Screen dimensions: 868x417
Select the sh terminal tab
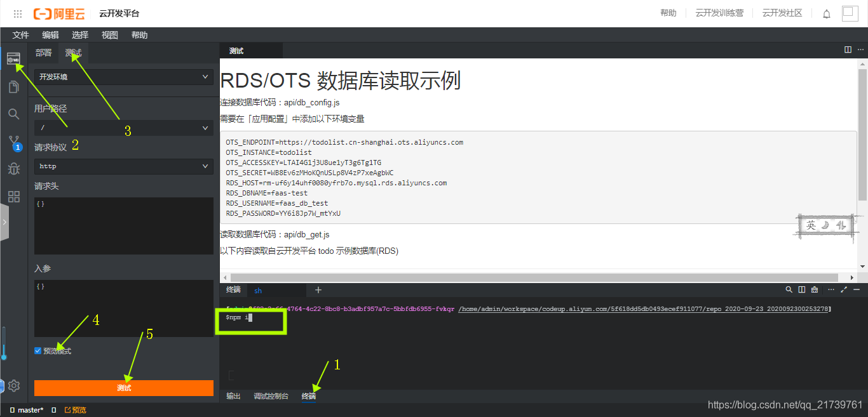(276, 290)
